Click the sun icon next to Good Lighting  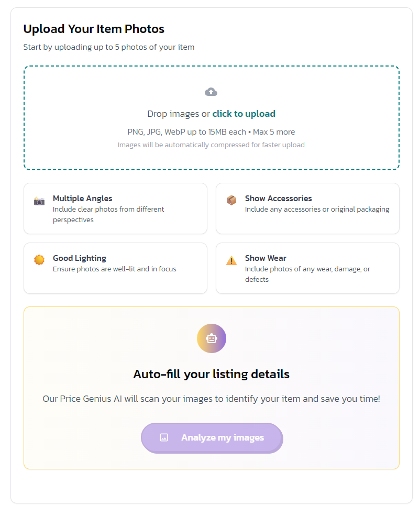click(39, 260)
